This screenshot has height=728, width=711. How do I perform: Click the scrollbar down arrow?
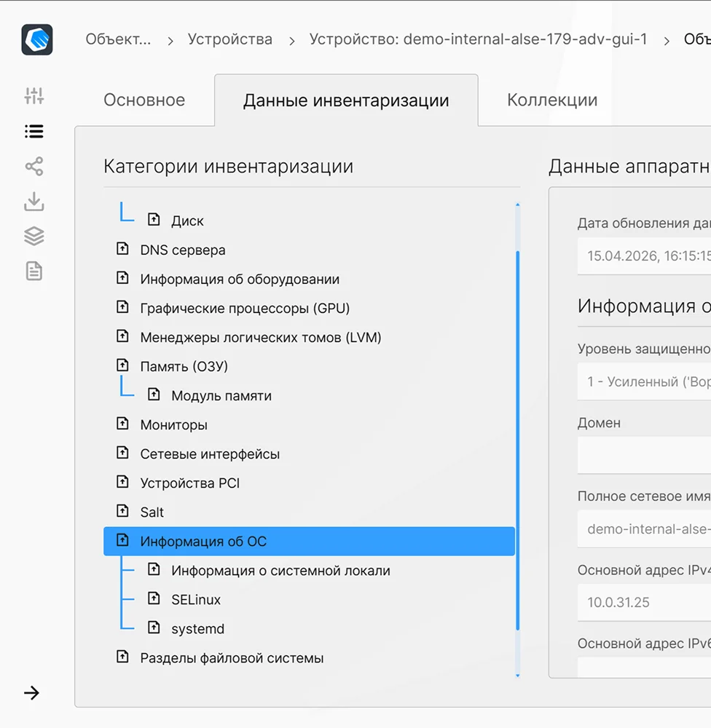pyautogui.click(x=518, y=676)
